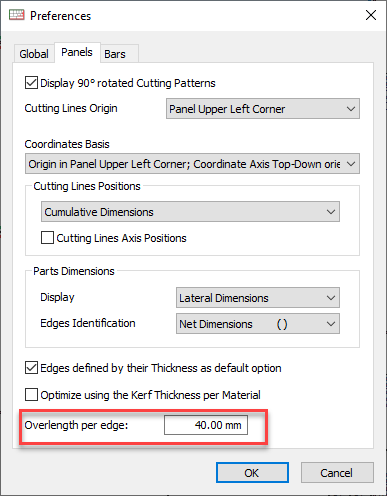Open the Cumulative Dimensions dropdown

[x=190, y=212]
